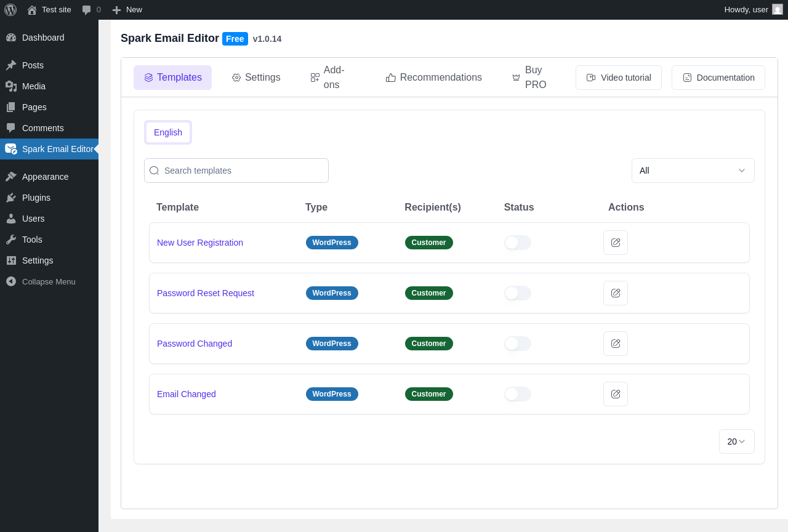788x532 pixels.
Task: Switch to the Settings tab
Action: click(256, 78)
